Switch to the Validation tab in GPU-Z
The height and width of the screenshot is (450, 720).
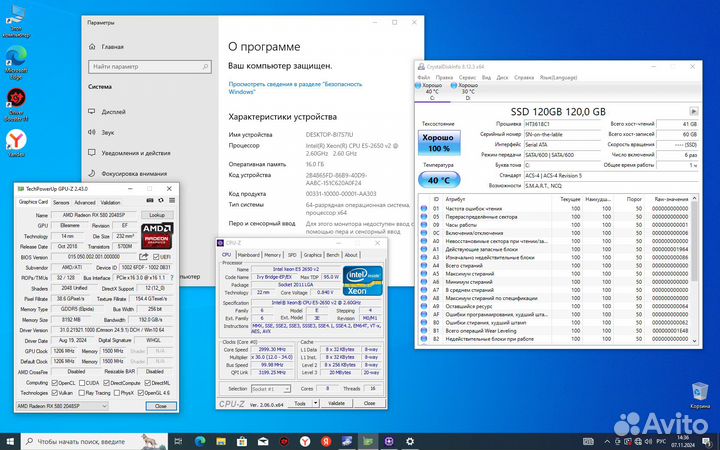point(110,202)
